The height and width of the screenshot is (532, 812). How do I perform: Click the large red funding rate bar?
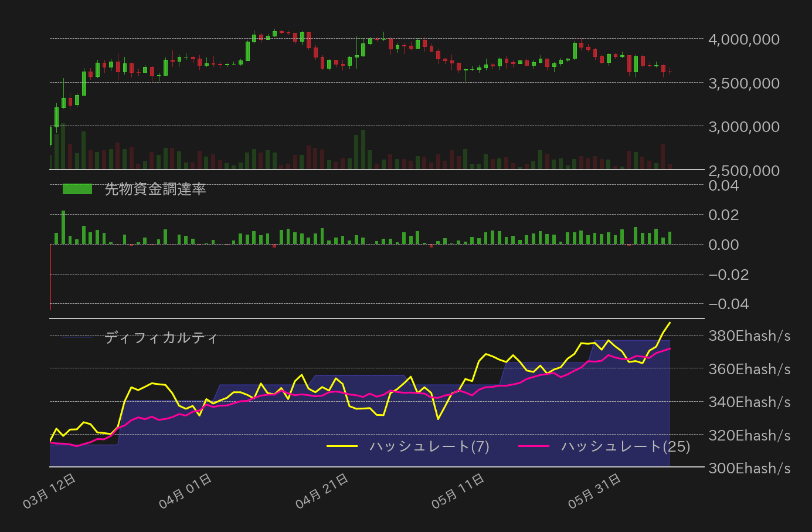[50, 276]
